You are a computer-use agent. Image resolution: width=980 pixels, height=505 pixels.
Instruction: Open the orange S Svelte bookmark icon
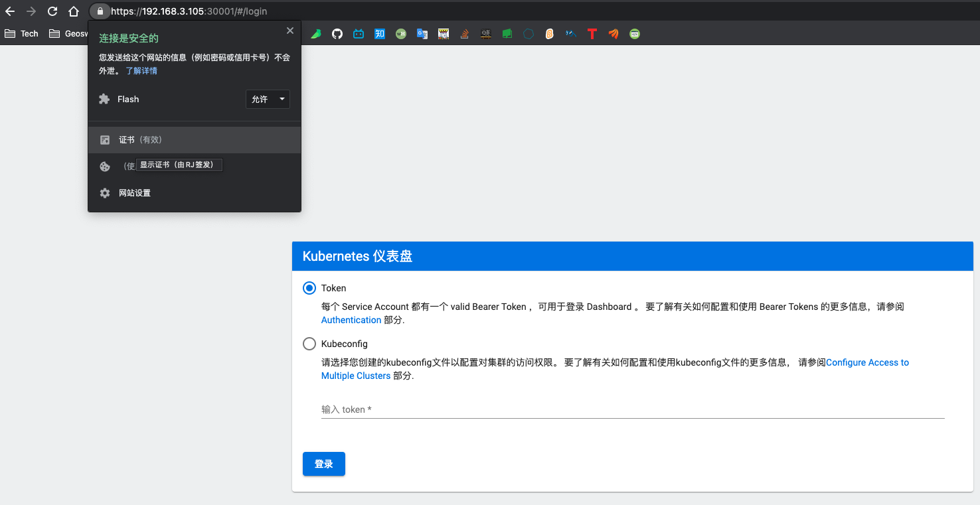[x=550, y=34]
